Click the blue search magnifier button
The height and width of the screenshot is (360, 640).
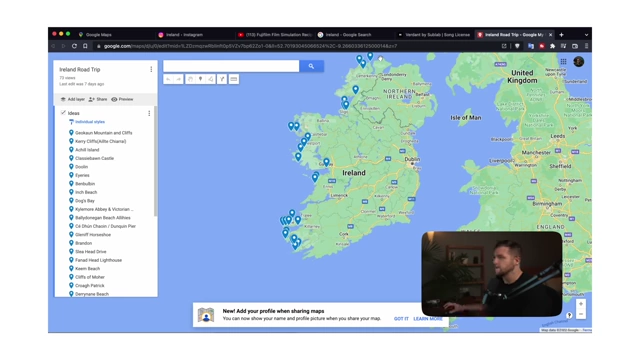tap(311, 66)
